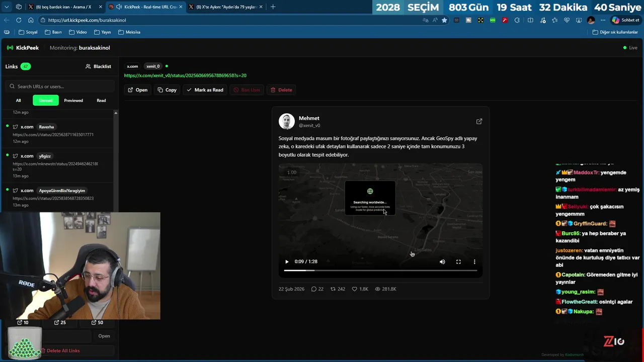Click the browser profile avatar
The height and width of the screenshot is (362, 644).
(x=591, y=20)
